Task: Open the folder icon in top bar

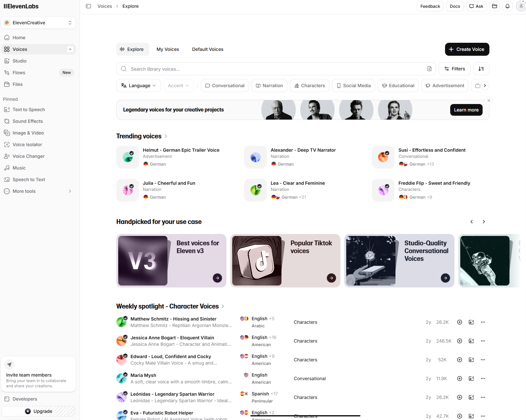Action: [x=495, y=6]
